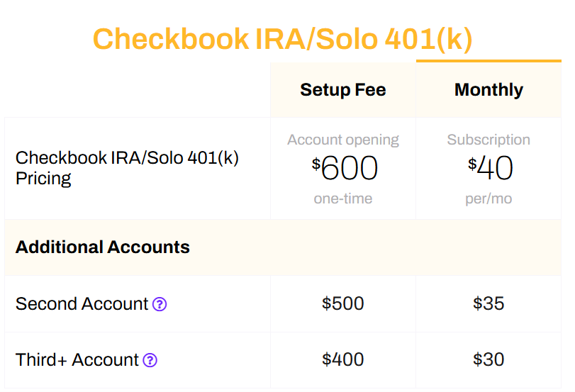Select the Third+ Account row label
The width and height of the screenshot is (575, 392).
77,360
